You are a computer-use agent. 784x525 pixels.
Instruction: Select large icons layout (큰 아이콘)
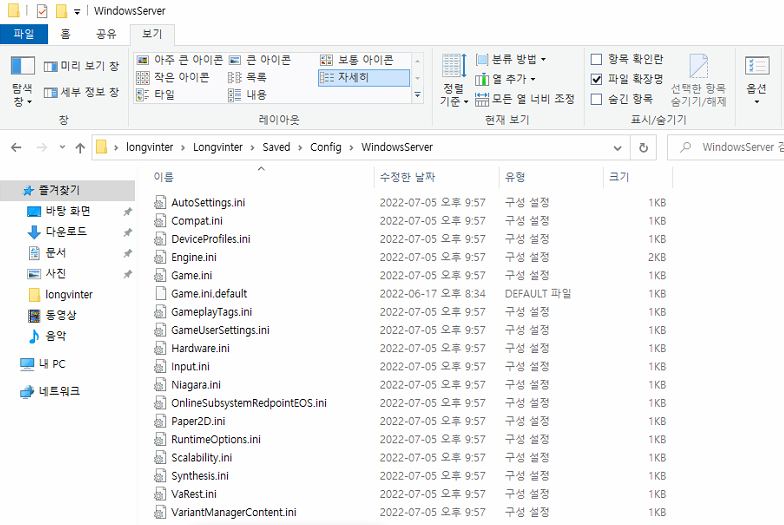tap(260, 60)
